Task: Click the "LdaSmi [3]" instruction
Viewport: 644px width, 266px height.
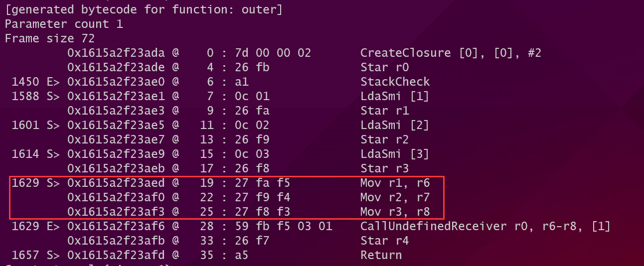Action: (394, 154)
